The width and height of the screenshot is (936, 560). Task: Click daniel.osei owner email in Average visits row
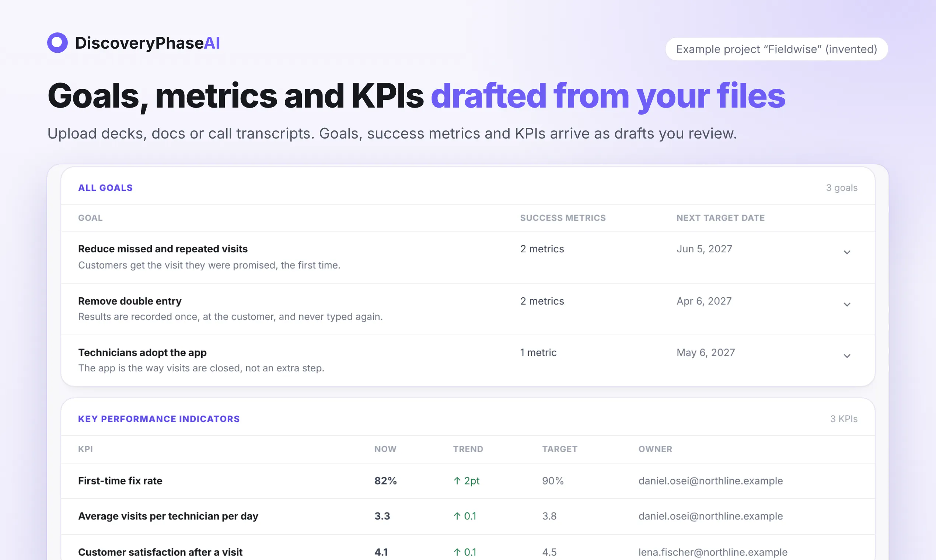711,516
